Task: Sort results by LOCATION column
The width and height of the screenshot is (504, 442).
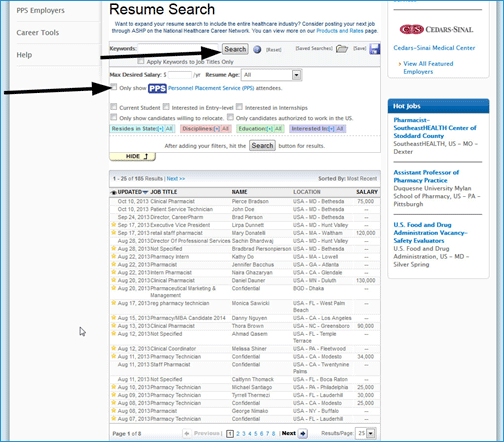Action: (x=307, y=192)
